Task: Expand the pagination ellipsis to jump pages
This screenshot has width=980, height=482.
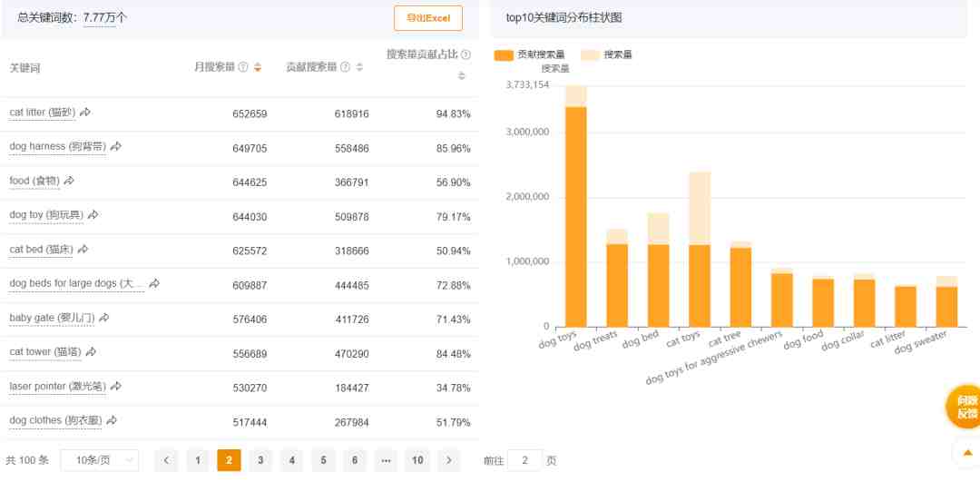Action: pyautogui.click(x=386, y=460)
